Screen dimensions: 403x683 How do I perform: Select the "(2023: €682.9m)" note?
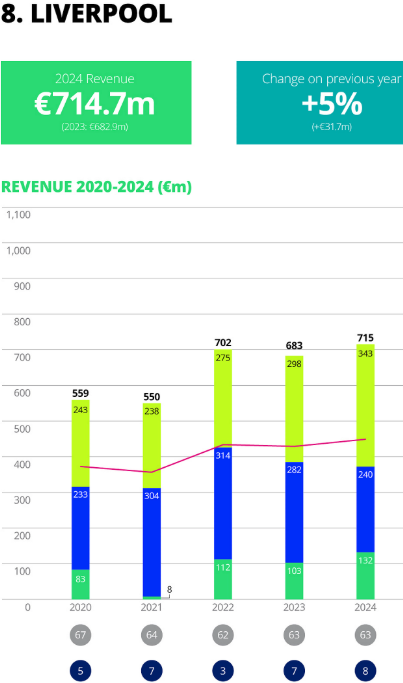95,127
